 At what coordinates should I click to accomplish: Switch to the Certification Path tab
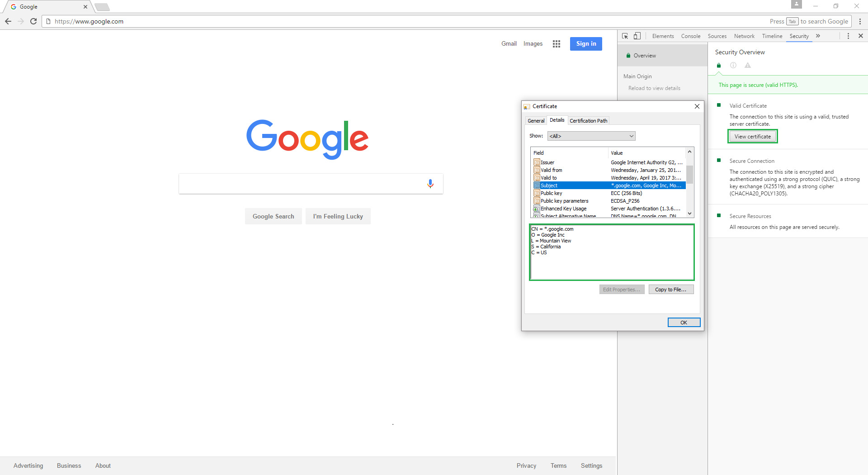coord(588,120)
